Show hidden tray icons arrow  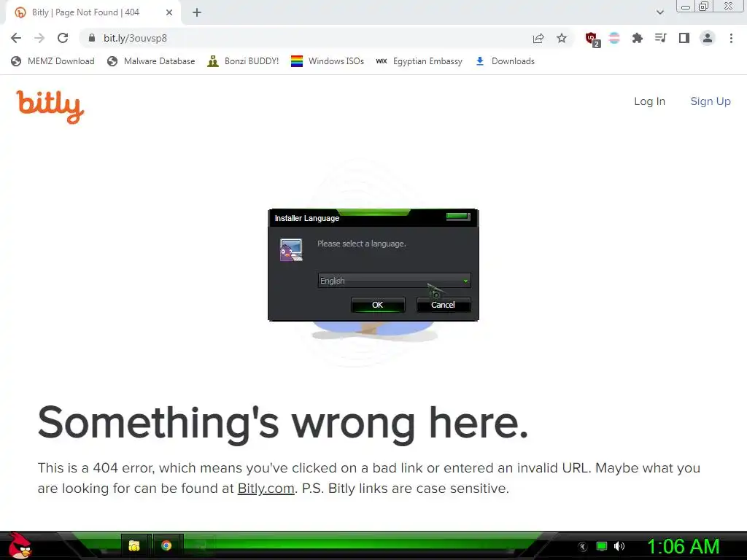(x=582, y=547)
